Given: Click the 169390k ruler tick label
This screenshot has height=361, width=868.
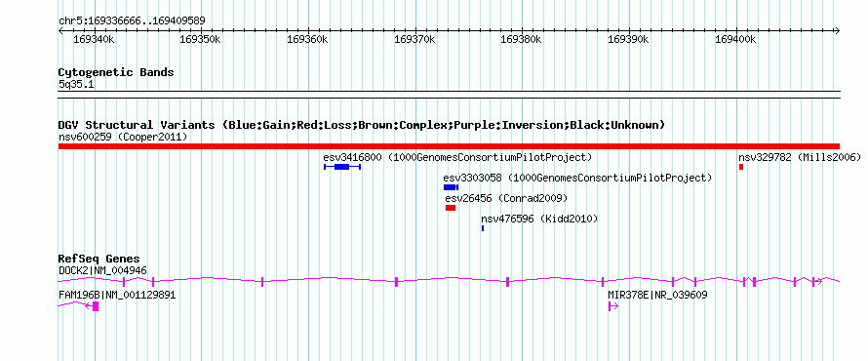Looking at the screenshot, I should [629, 40].
